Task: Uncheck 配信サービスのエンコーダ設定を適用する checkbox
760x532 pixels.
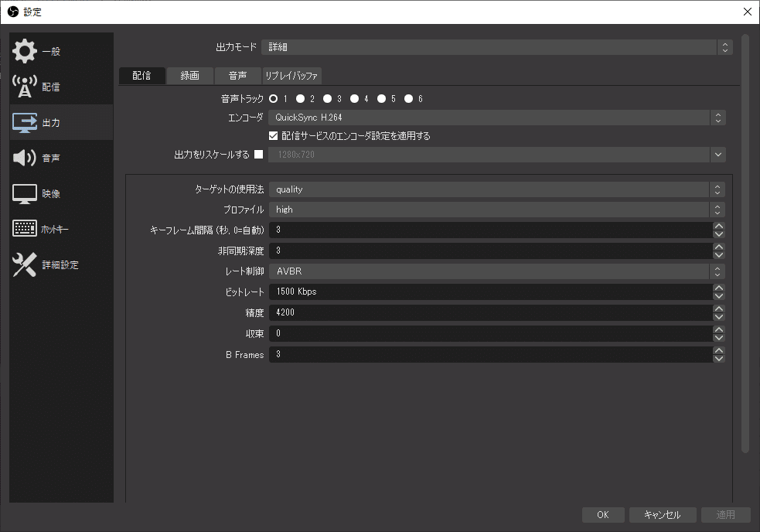Action: [274, 136]
